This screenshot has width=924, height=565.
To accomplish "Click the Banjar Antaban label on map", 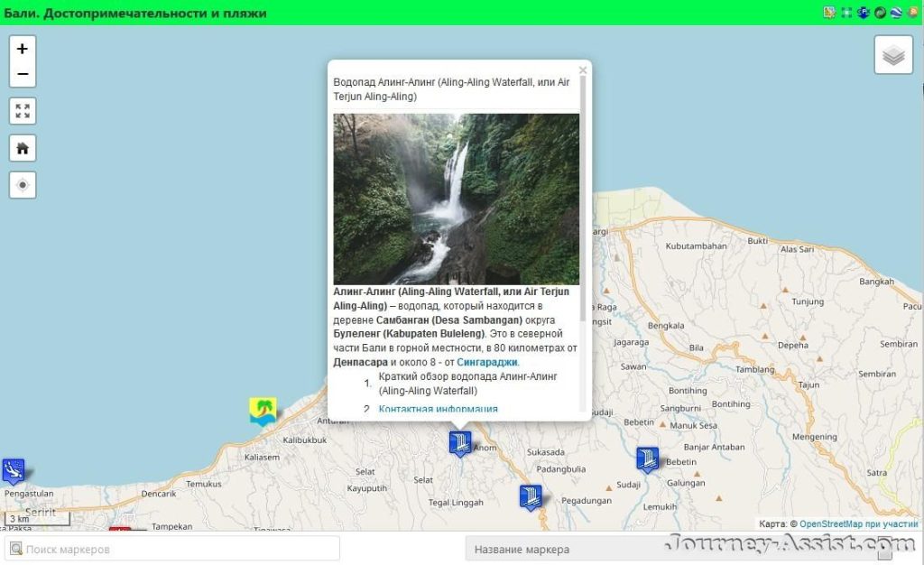I will click(x=715, y=447).
